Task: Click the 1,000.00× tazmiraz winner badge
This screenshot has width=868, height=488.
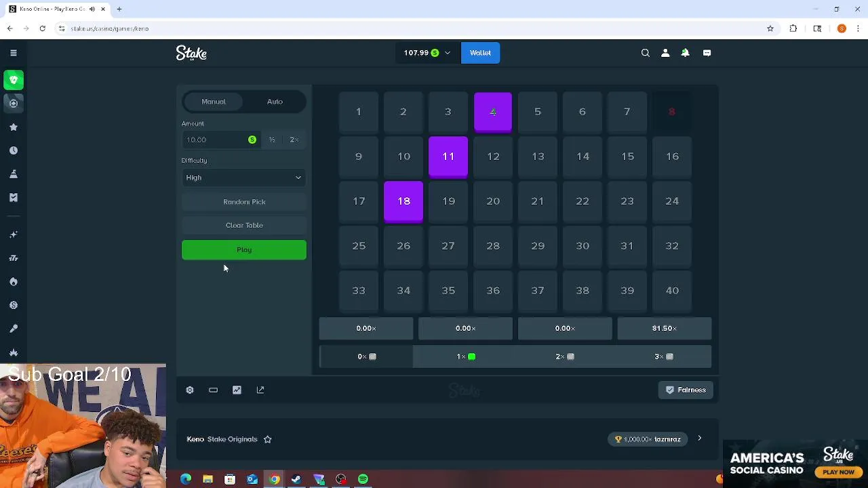Action: point(648,439)
